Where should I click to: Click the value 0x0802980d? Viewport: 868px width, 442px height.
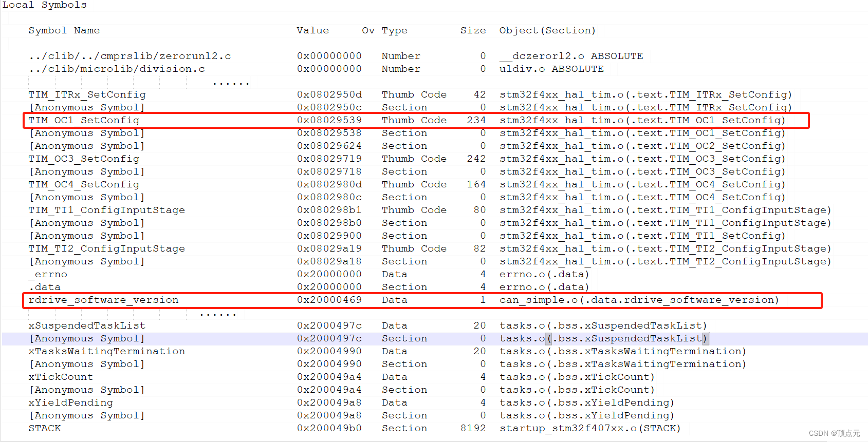click(x=329, y=184)
